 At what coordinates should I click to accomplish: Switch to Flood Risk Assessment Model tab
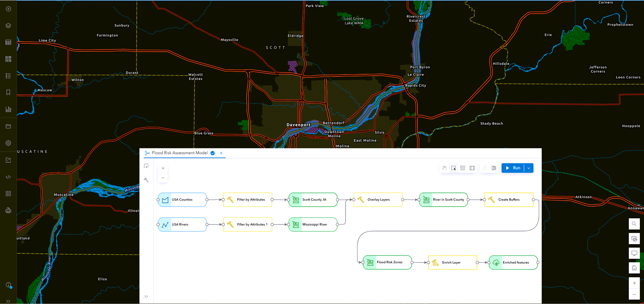(180, 153)
